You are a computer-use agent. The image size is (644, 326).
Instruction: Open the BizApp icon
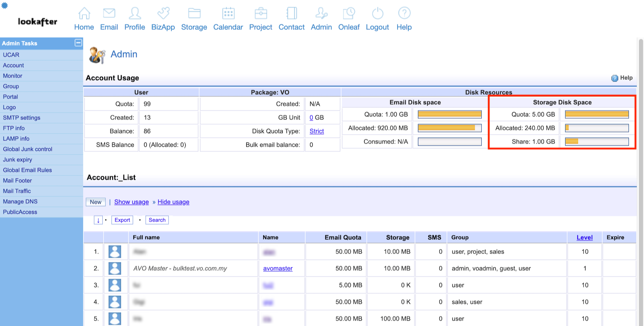coord(163,14)
